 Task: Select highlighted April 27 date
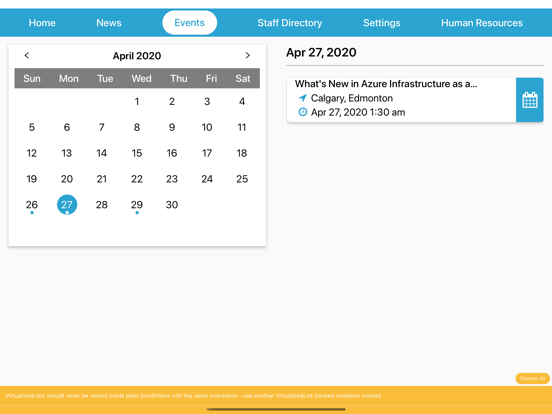coord(67,205)
